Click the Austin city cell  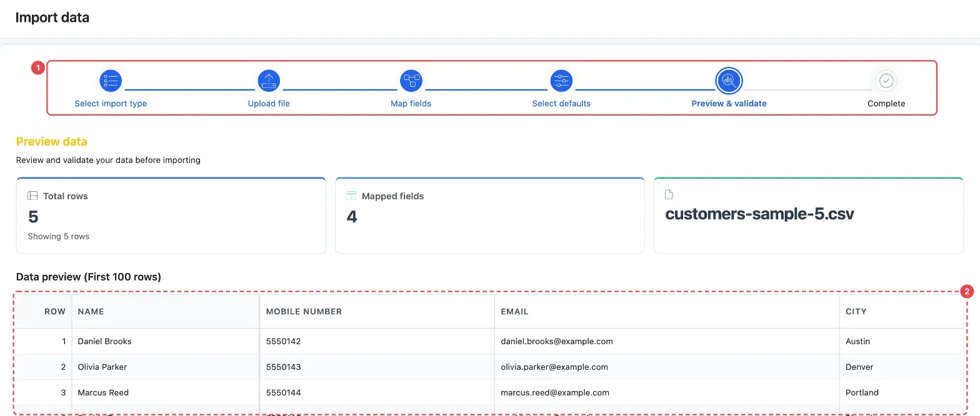click(x=902, y=341)
